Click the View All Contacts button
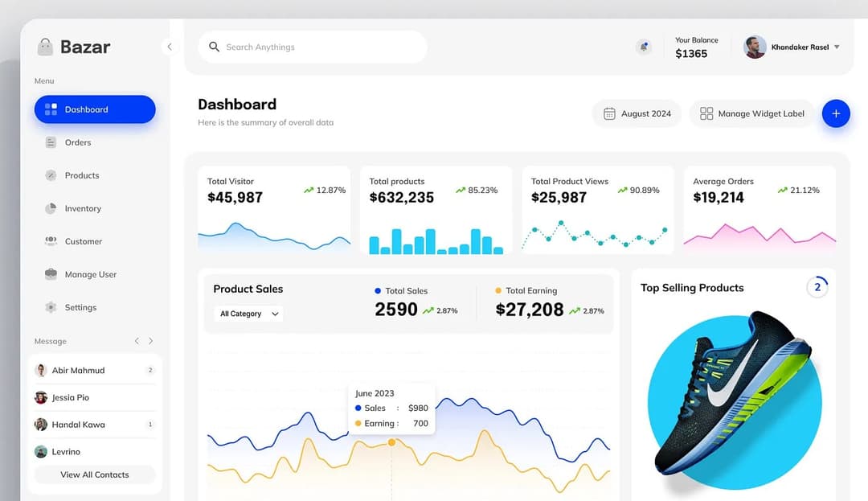This screenshot has height=501, width=868. tap(94, 474)
